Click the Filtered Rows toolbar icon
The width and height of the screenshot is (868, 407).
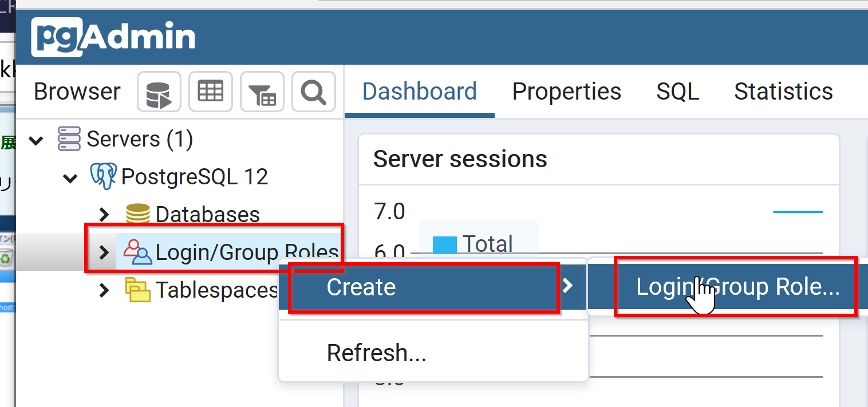262,92
